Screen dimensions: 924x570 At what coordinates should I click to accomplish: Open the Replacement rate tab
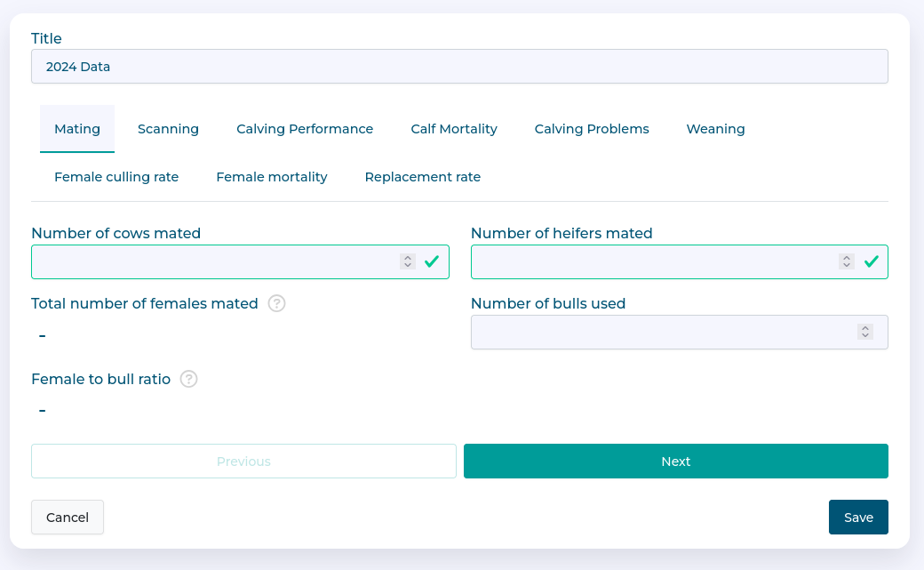pos(423,177)
